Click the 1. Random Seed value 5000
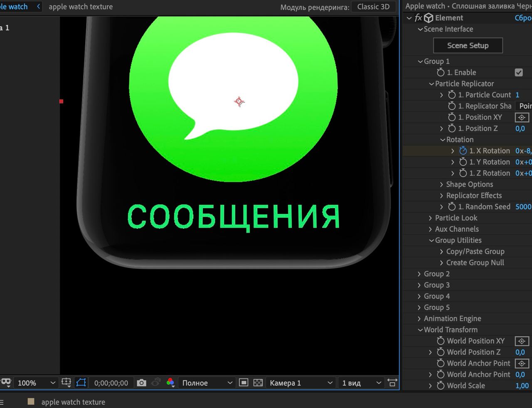This screenshot has width=532, height=408. [523, 206]
